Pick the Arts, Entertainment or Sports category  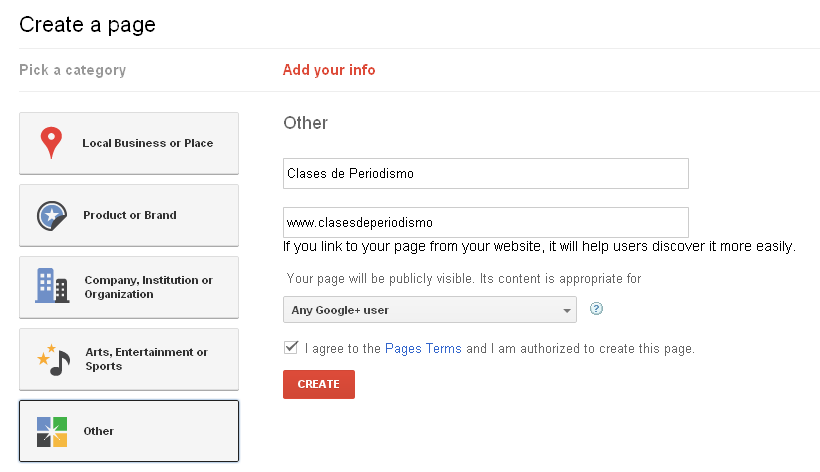(146, 359)
